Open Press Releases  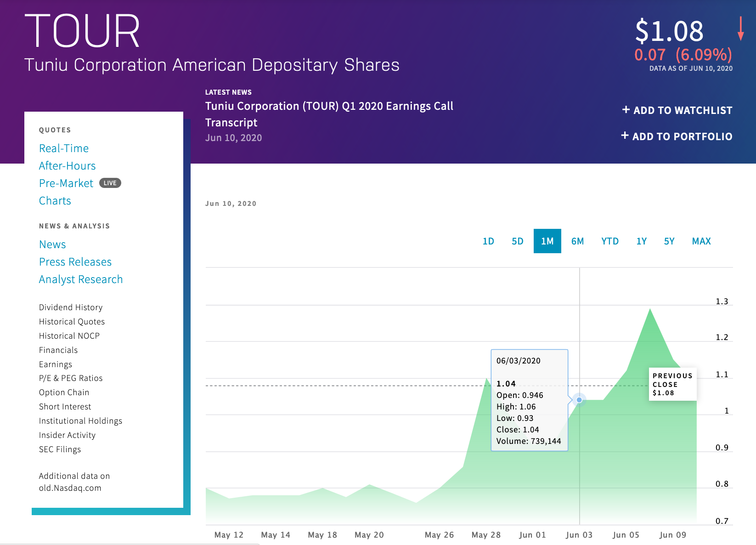[x=75, y=262]
